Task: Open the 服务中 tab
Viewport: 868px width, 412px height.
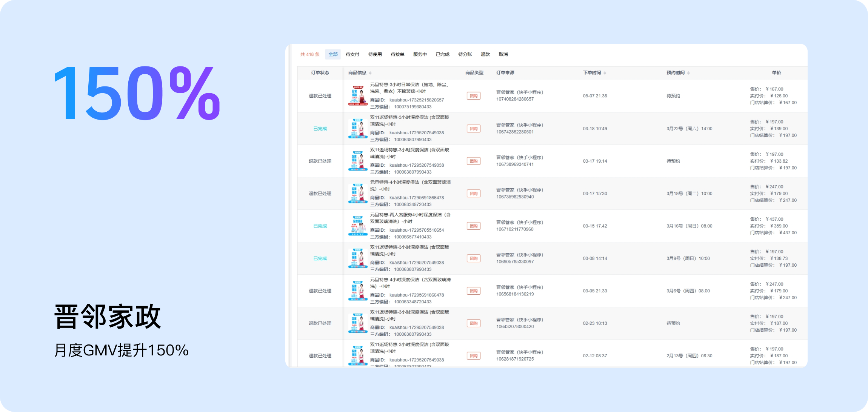Action: coord(420,54)
